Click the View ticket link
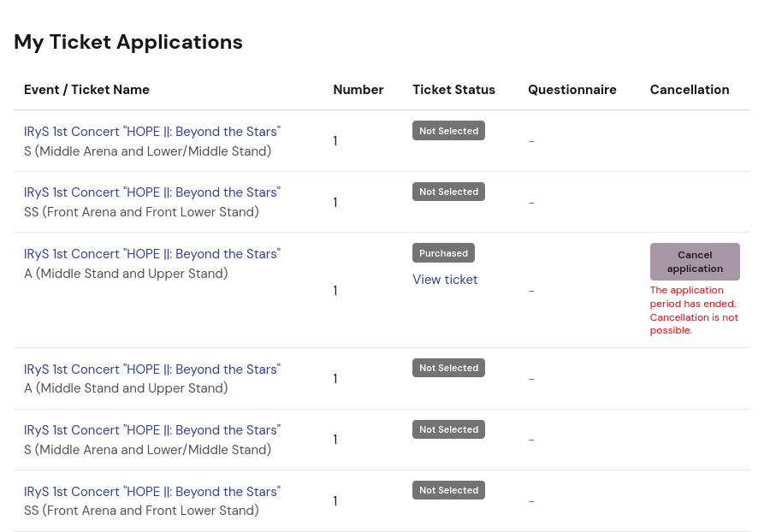 tap(445, 280)
